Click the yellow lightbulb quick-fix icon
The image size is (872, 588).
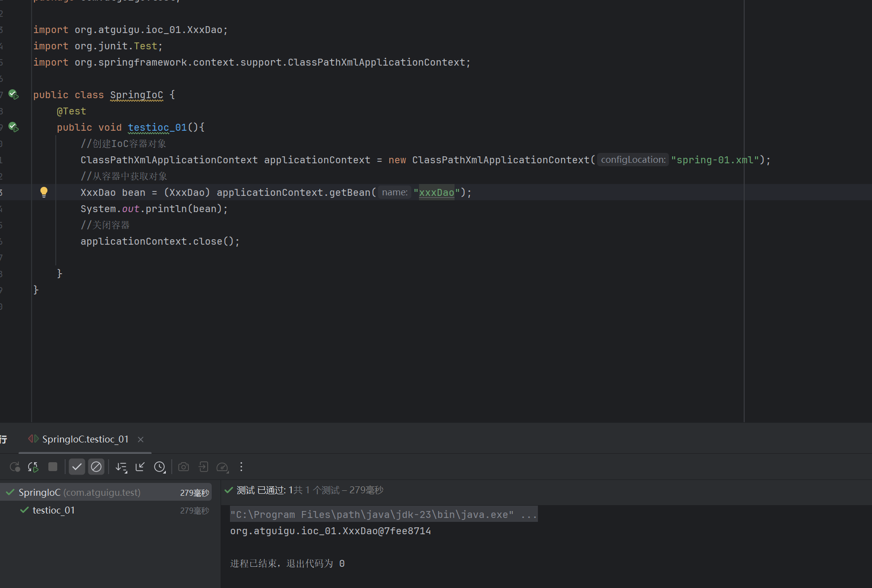tap(44, 192)
